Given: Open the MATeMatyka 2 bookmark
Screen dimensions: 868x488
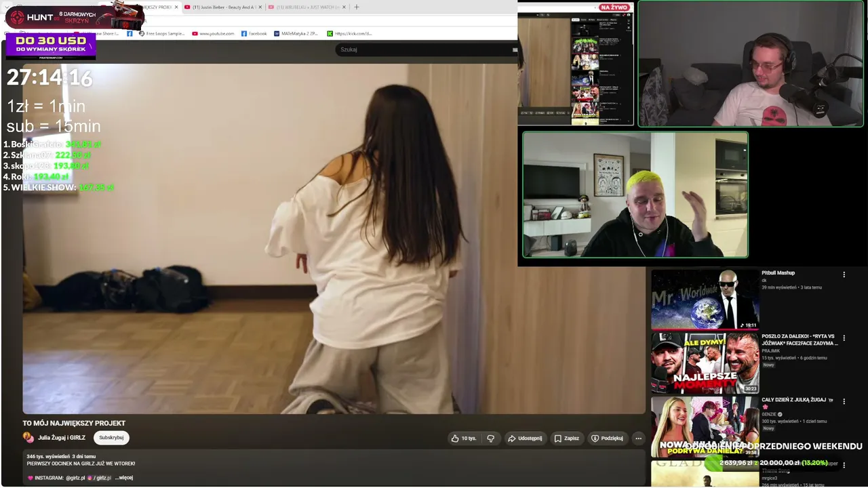Looking at the screenshot, I should [296, 33].
